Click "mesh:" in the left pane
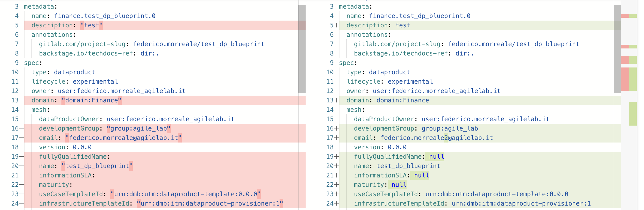This screenshot has height=210, width=644. (x=41, y=110)
